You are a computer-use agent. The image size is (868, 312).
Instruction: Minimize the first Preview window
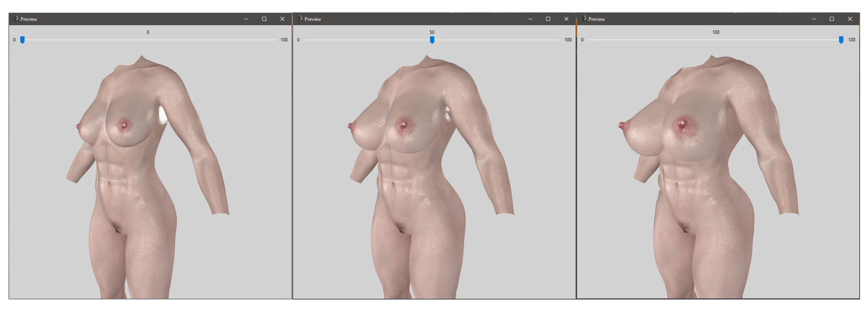point(246,19)
